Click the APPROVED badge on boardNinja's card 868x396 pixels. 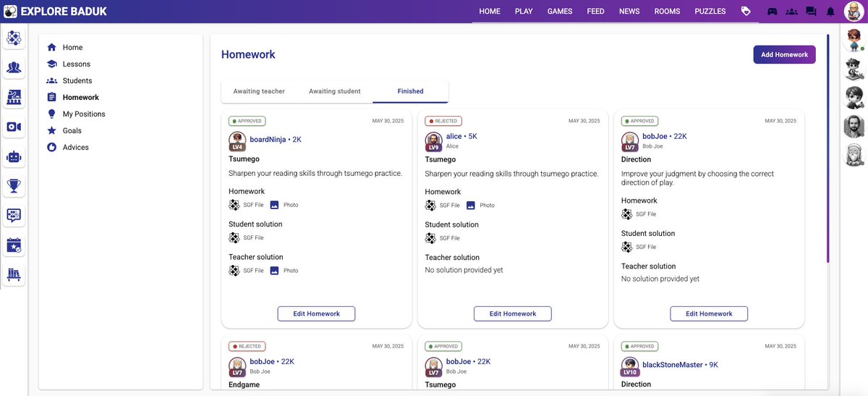[x=247, y=121]
